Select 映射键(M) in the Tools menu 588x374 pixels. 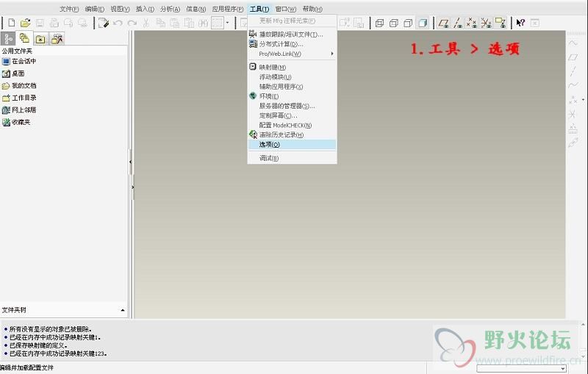tap(292, 68)
